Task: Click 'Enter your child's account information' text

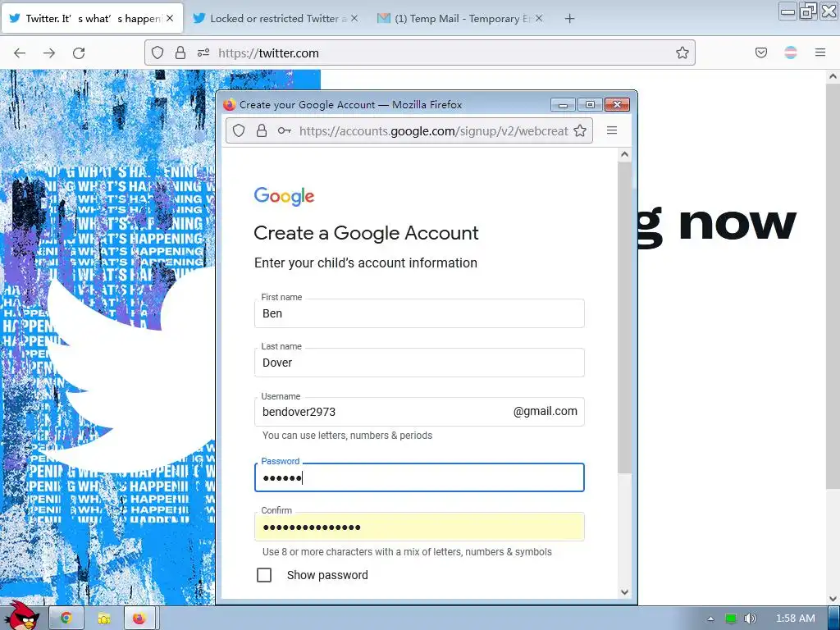Action: 366,263
